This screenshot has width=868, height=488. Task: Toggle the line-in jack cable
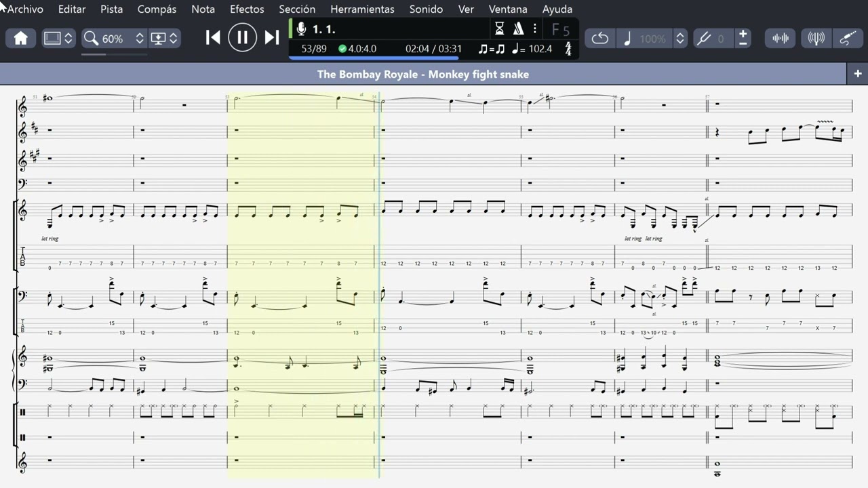tap(848, 39)
